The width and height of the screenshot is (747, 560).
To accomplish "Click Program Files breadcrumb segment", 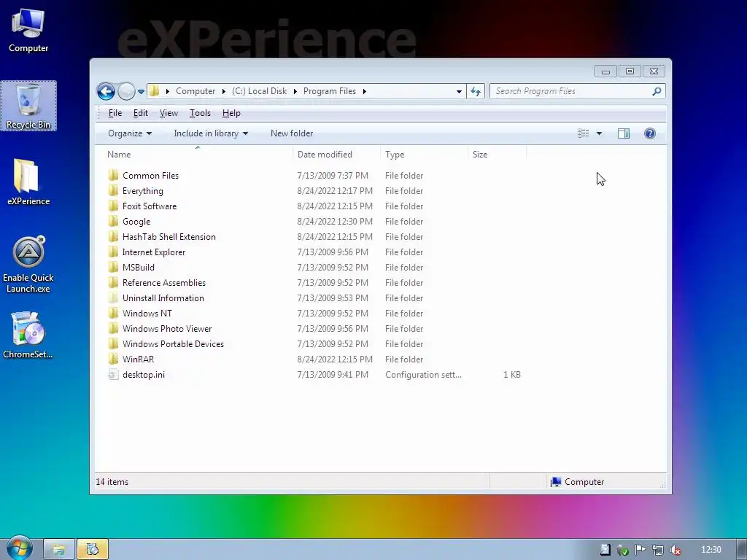I will (330, 91).
